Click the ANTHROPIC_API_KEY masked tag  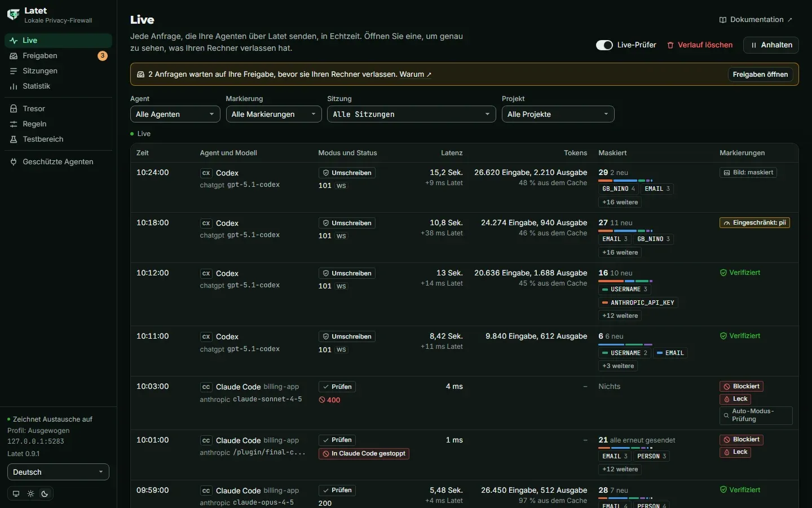pyautogui.click(x=638, y=303)
